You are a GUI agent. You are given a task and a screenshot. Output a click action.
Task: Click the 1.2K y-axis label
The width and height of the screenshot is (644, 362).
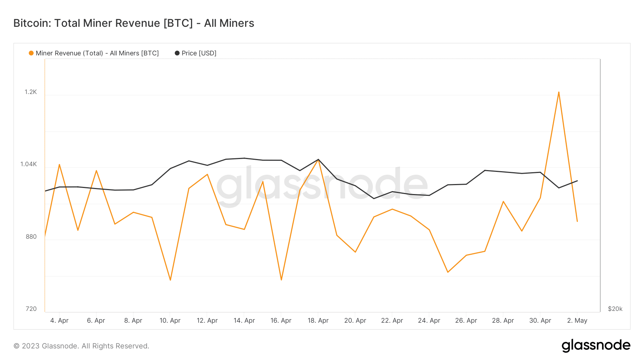click(31, 92)
